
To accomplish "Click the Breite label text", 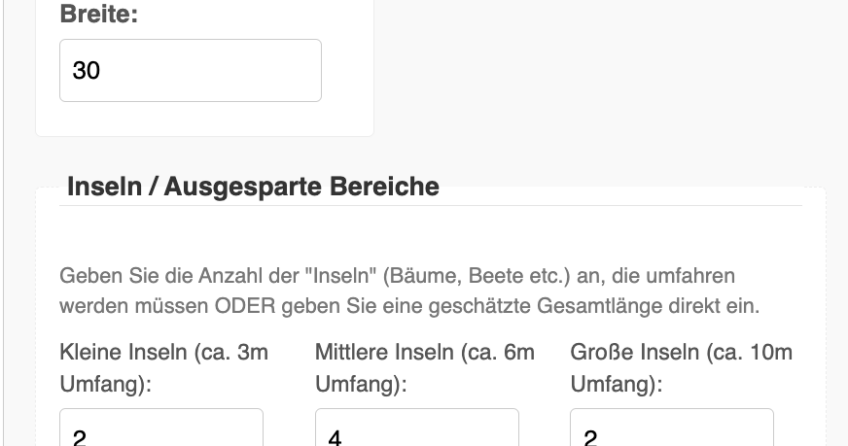I will click(99, 14).
